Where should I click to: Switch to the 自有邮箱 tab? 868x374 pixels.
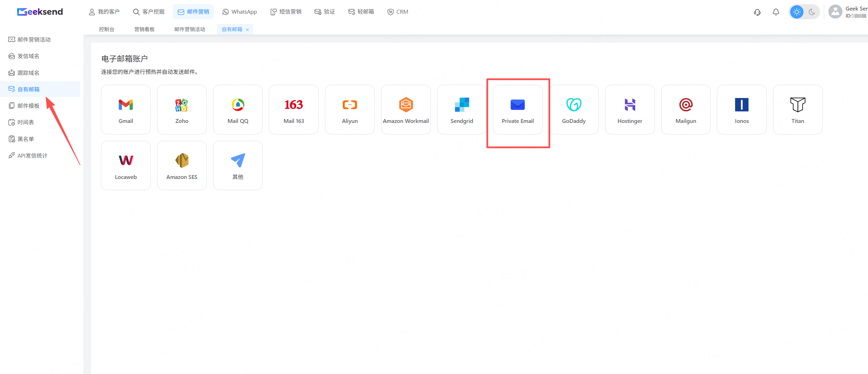coord(232,29)
